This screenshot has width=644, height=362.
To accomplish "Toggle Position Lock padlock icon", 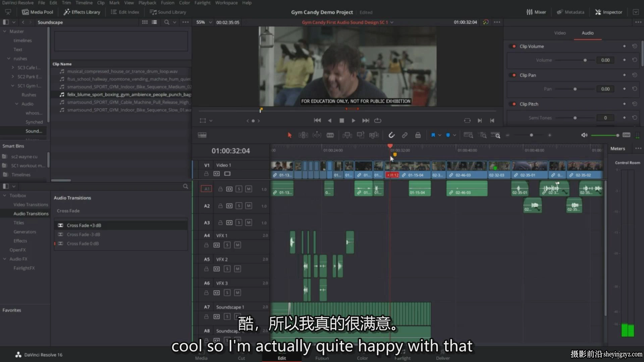I will pyautogui.click(x=418, y=135).
